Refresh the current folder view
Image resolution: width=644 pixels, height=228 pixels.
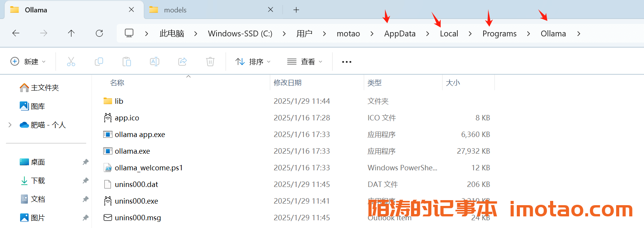click(x=99, y=33)
